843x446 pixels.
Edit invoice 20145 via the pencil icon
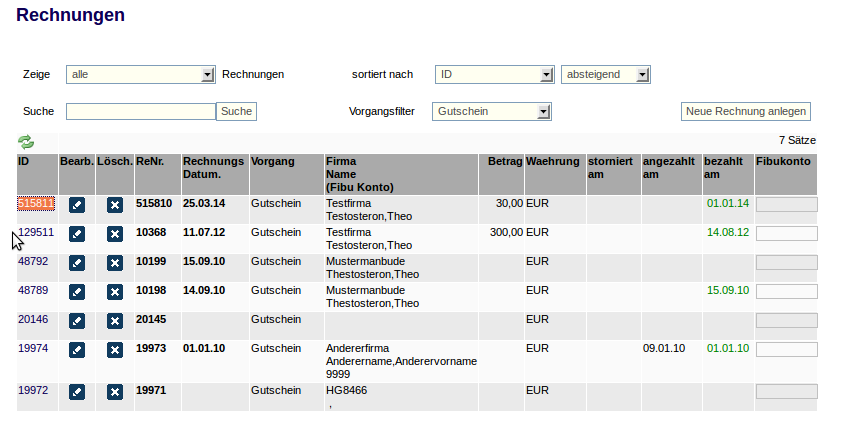(77, 321)
